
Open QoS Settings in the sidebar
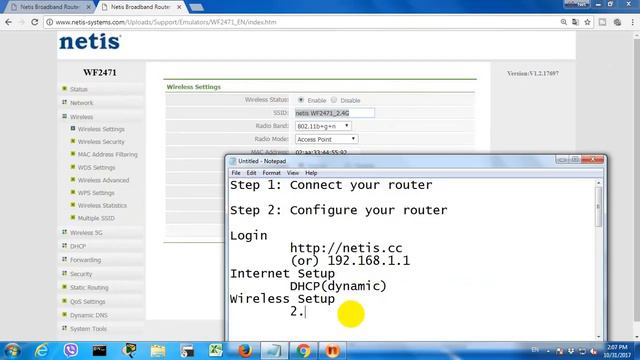[x=87, y=302]
